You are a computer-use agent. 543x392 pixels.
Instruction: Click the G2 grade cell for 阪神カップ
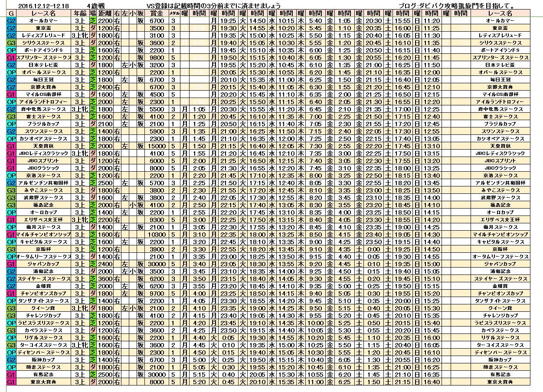(11, 359)
